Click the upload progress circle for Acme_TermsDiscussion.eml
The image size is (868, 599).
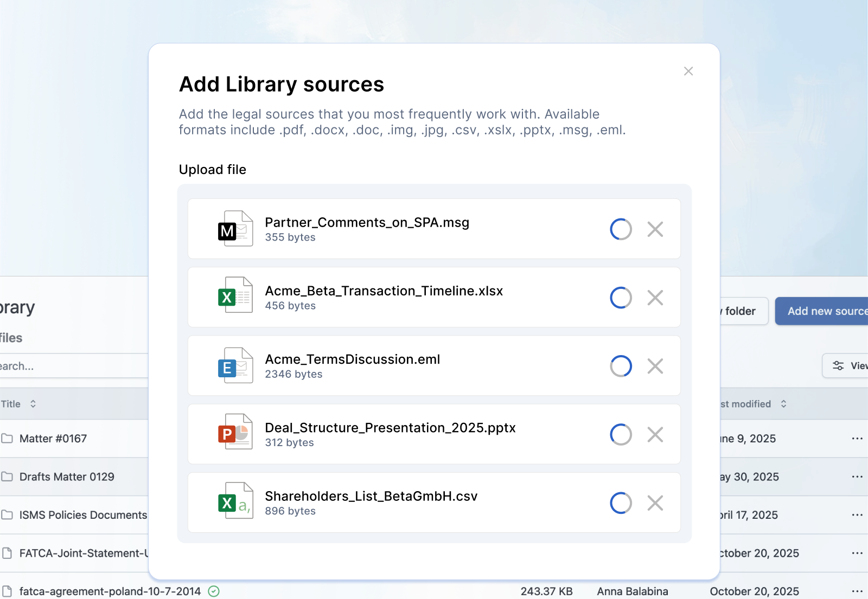[621, 365]
